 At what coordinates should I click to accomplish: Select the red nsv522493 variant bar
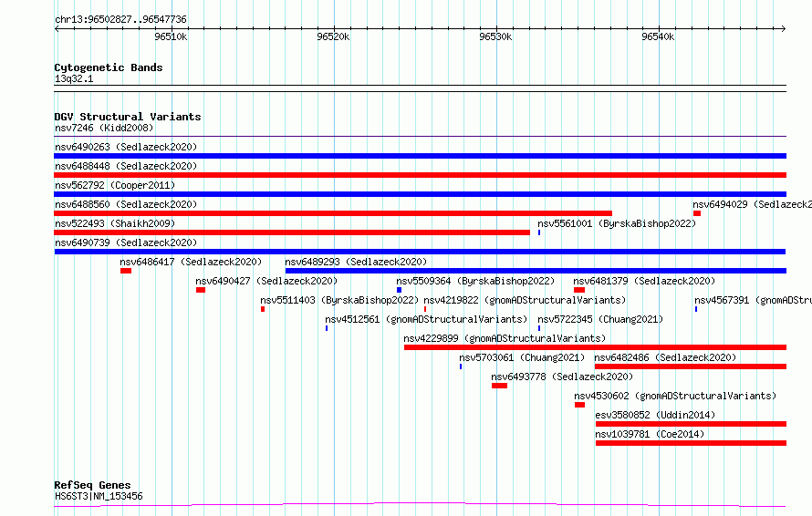click(292, 232)
